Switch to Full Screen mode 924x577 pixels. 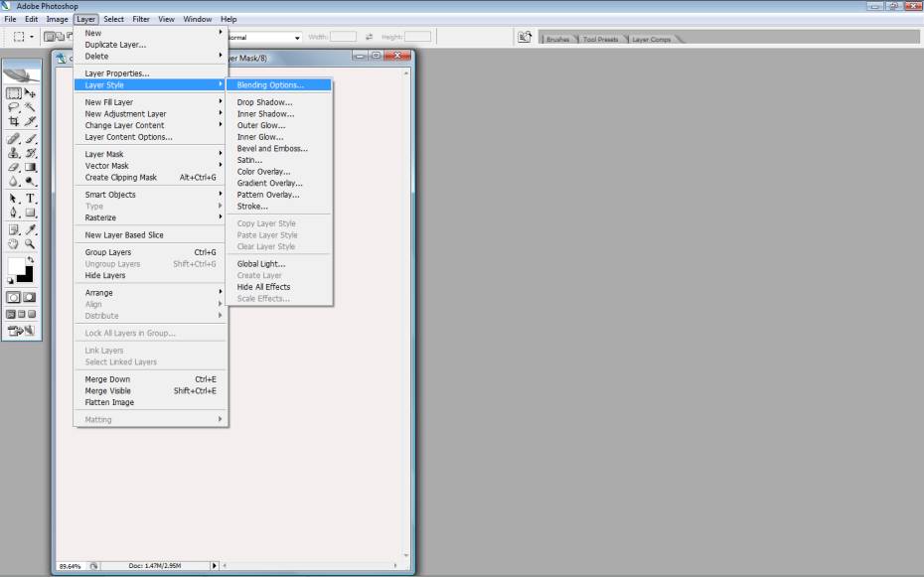coord(32,315)
